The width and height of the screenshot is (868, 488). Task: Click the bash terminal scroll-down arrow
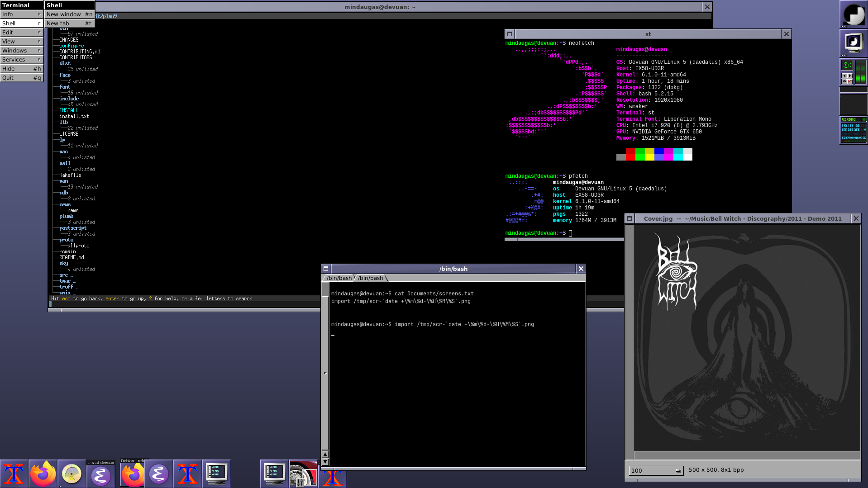tap(325, 462)
